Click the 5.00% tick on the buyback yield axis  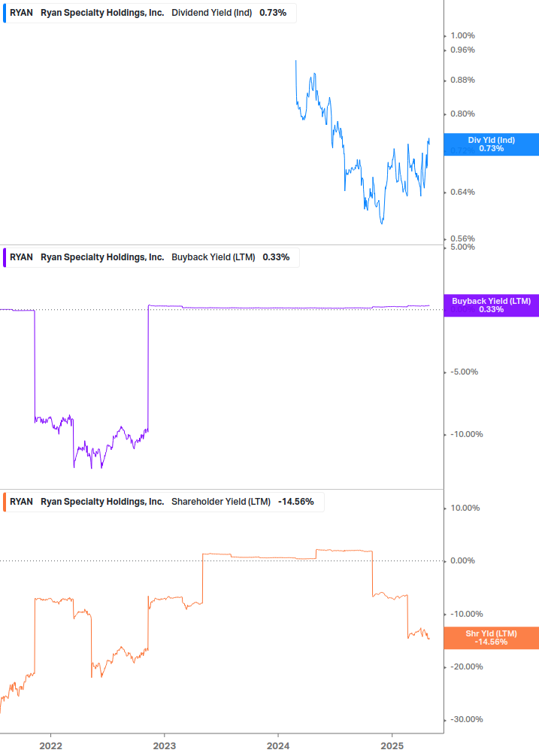pyautogui.click(x=462, y=247)
